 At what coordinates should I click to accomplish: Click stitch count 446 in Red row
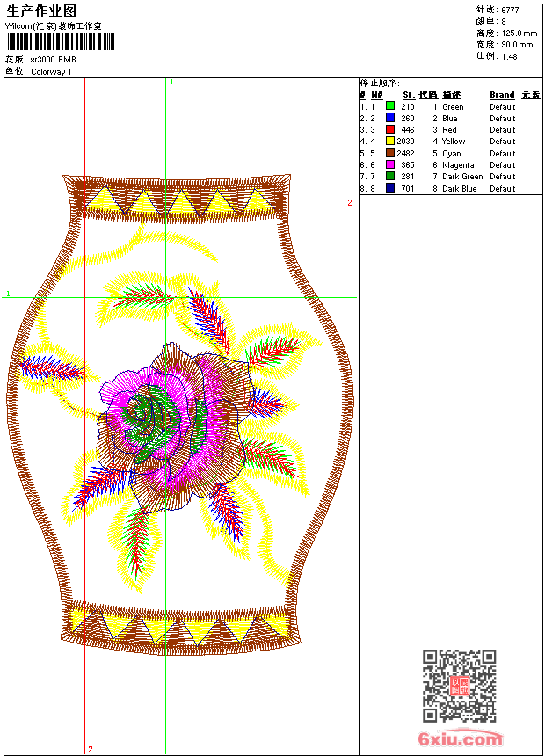(408, 130)
